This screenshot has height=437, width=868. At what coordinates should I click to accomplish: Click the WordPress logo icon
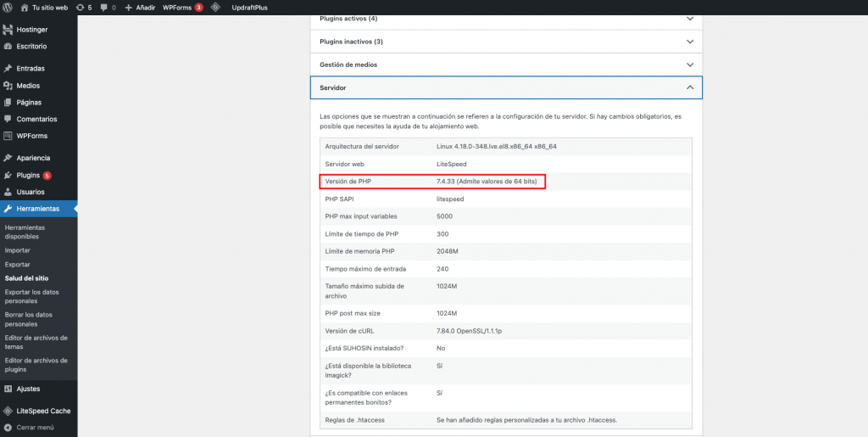click(8, 7)
